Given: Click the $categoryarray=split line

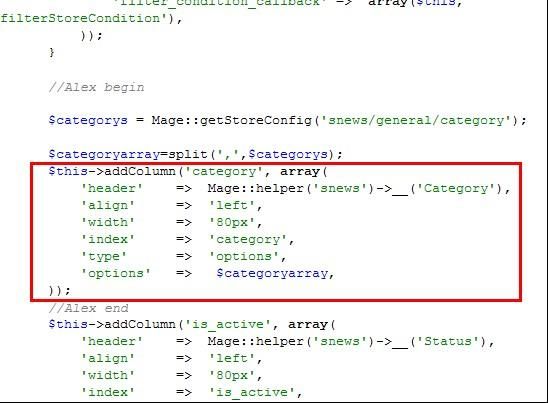Looking at the screenshot, I should [196, 154].
